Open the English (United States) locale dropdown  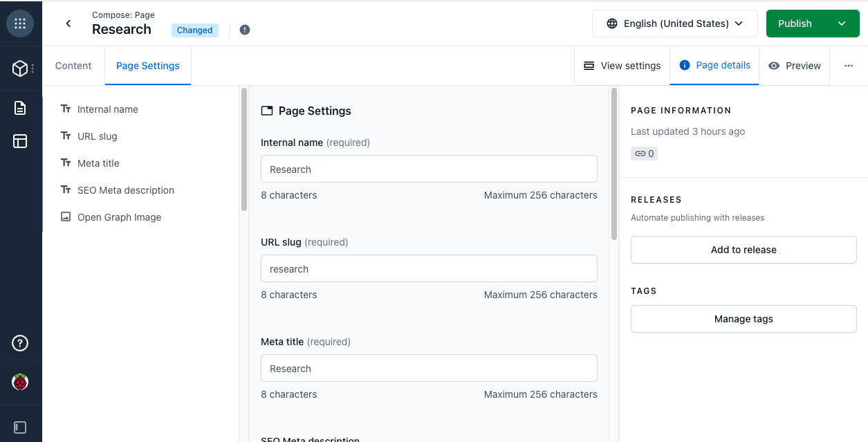[674, 23]
